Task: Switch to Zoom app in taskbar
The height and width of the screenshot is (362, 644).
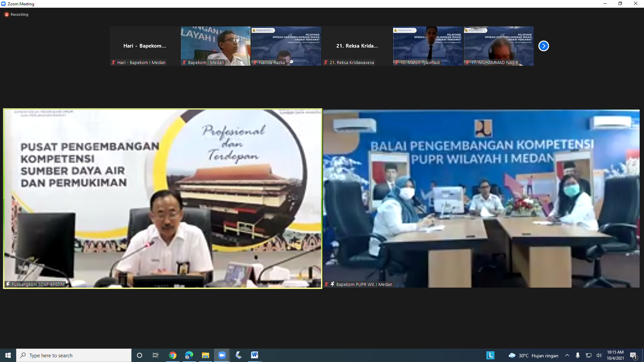Action: (222, 355)
